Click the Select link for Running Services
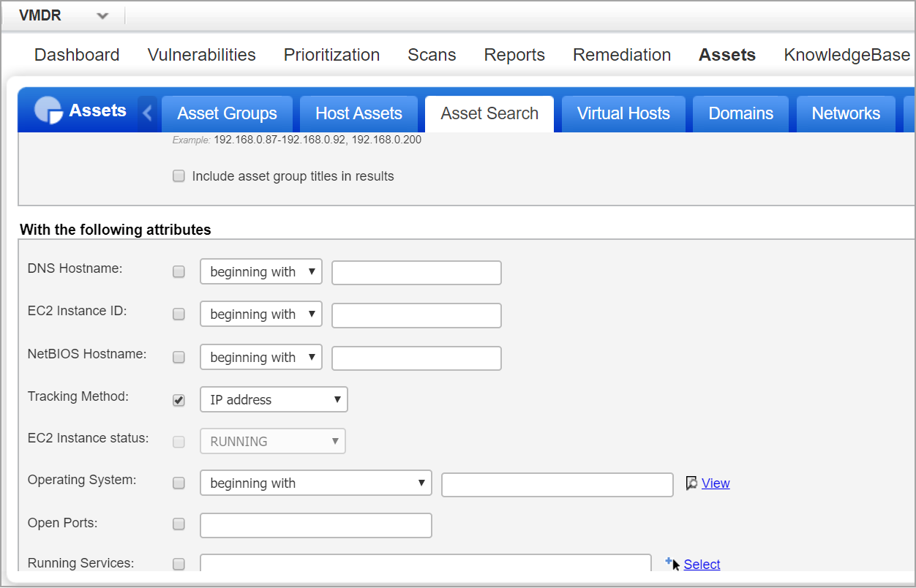Viewport: 916px width, 588px height. tap(702, 564)
